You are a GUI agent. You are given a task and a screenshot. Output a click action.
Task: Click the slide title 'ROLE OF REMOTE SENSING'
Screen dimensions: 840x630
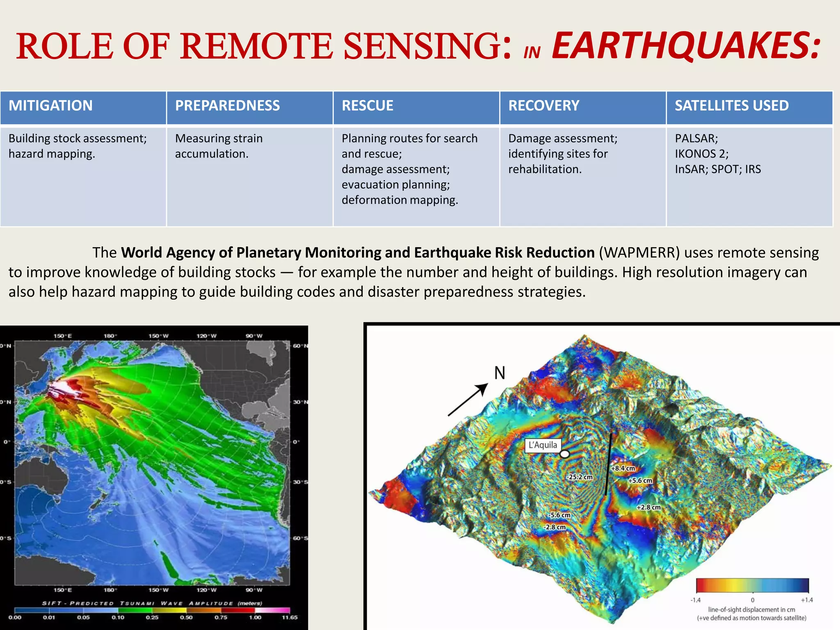tap(264, 46)
